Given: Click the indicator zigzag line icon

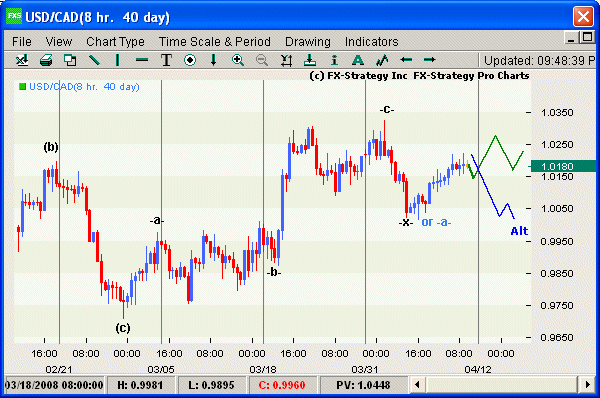Looking at the screenshot, I should (382, 60).
